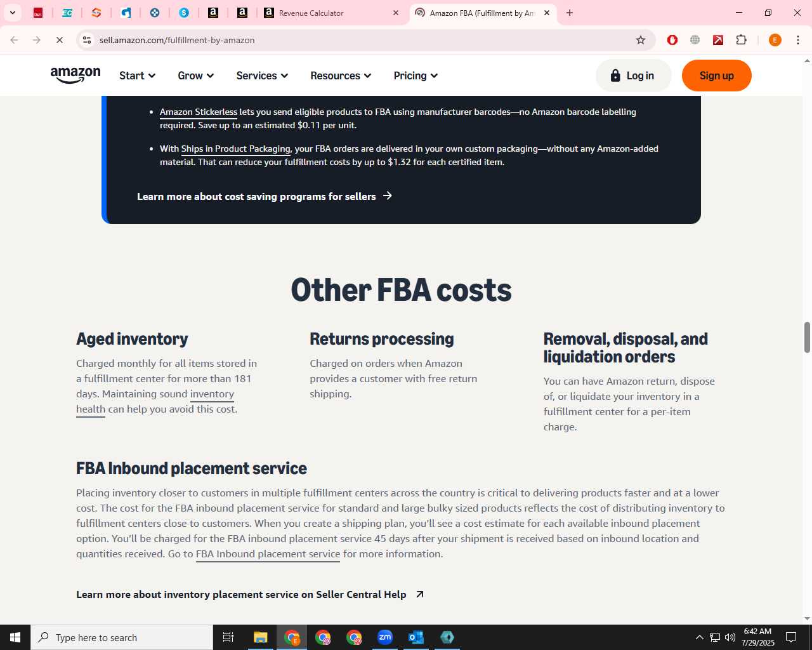Open the gray globe extension icon
812x650 pixels.
(x=695, y=40)
